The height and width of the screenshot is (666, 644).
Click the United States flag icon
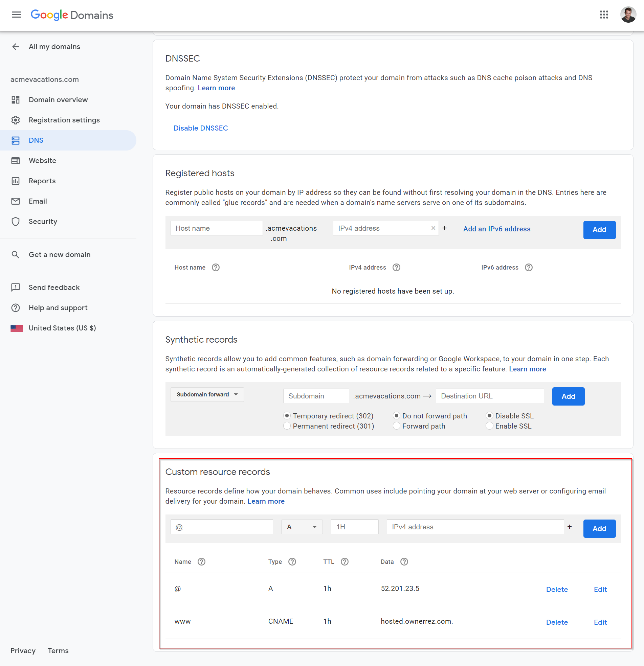(16, 328)
